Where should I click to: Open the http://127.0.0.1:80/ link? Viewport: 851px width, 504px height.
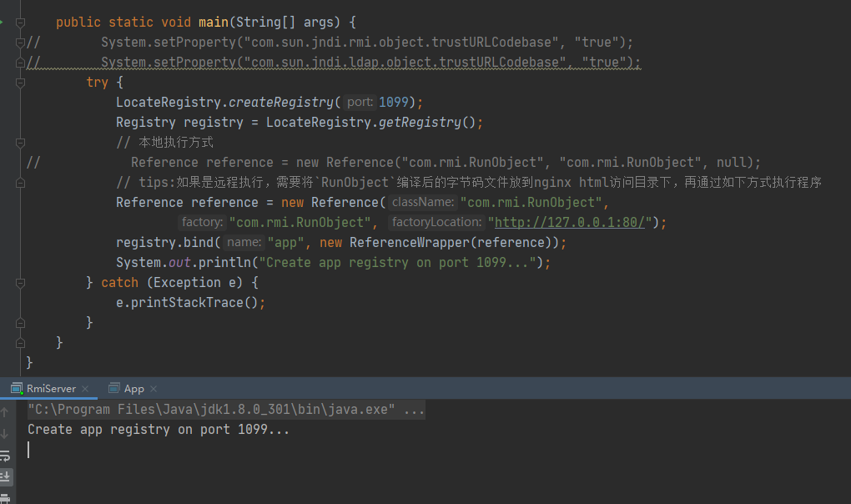[569, 223]
